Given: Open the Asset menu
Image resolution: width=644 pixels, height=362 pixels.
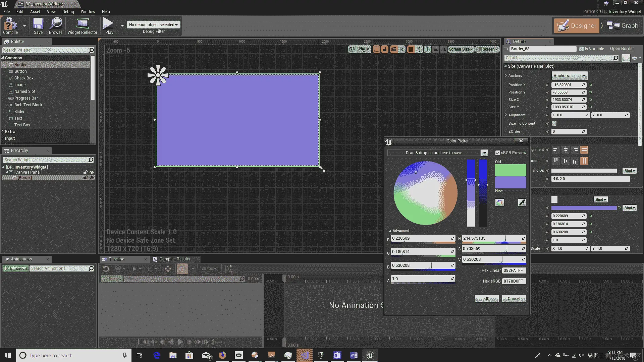Looking at the screenshot, I should tap(35, 11).
